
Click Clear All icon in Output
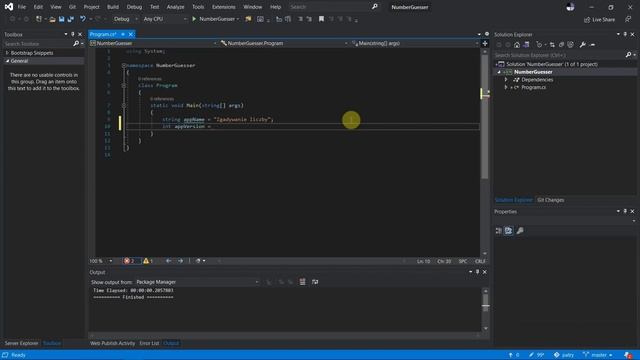[x=302, y=282]
